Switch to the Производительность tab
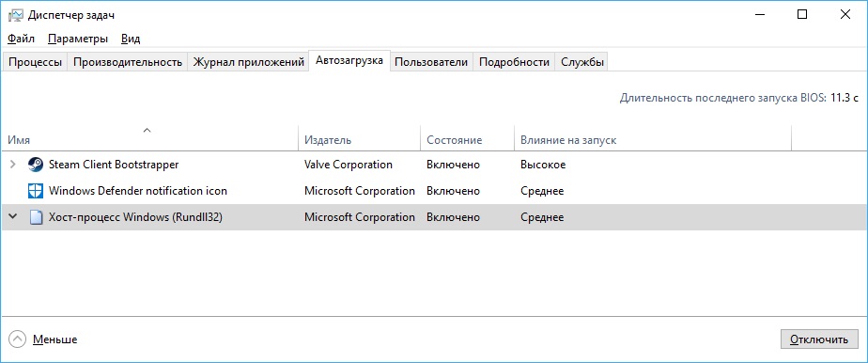Viewport: 868px width, 363px height. click(128, 62)
